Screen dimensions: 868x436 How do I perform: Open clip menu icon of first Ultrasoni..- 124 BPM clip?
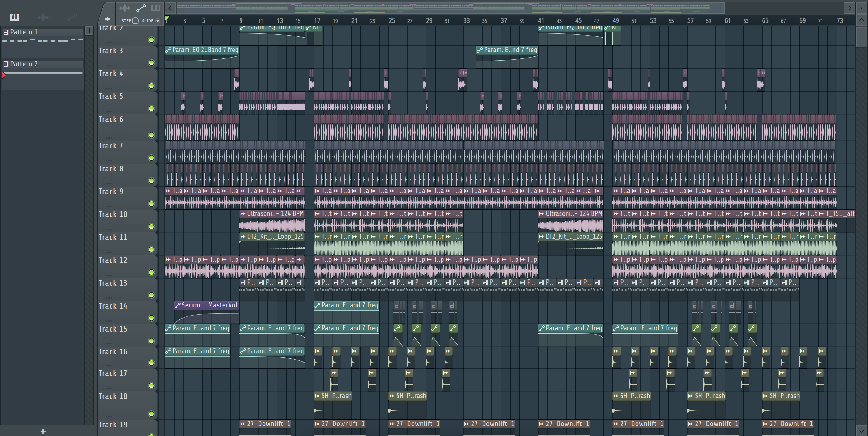pos(243,214)
